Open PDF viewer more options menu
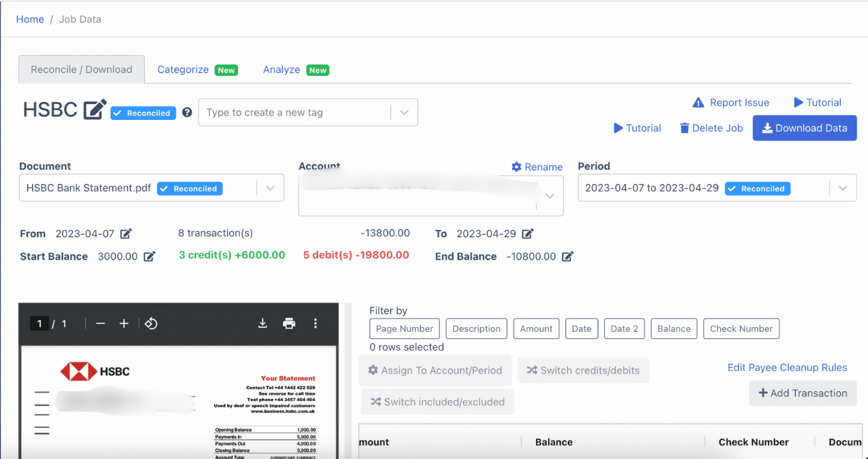 315,323
